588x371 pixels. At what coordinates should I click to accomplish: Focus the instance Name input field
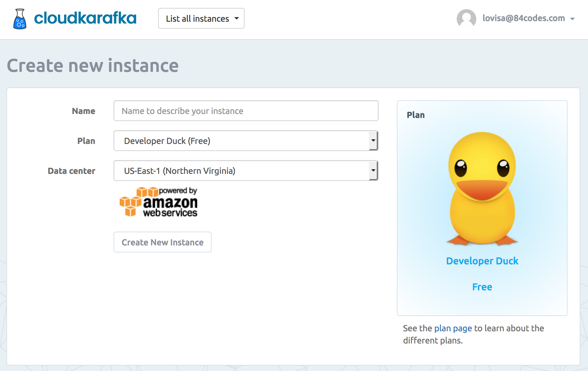pos(246,111)
